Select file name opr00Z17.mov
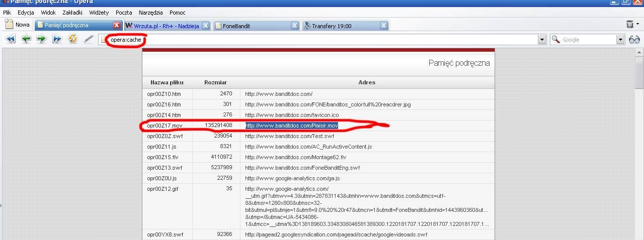644x240 pixels. tap(165, 126)
